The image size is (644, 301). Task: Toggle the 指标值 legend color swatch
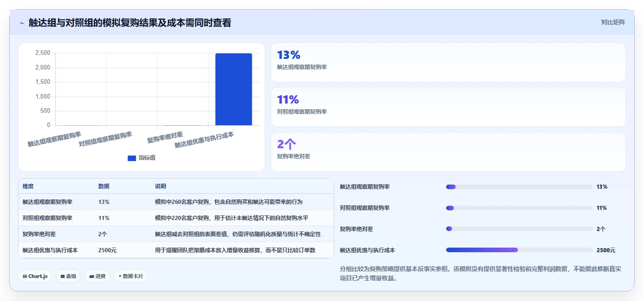point(132,158)
